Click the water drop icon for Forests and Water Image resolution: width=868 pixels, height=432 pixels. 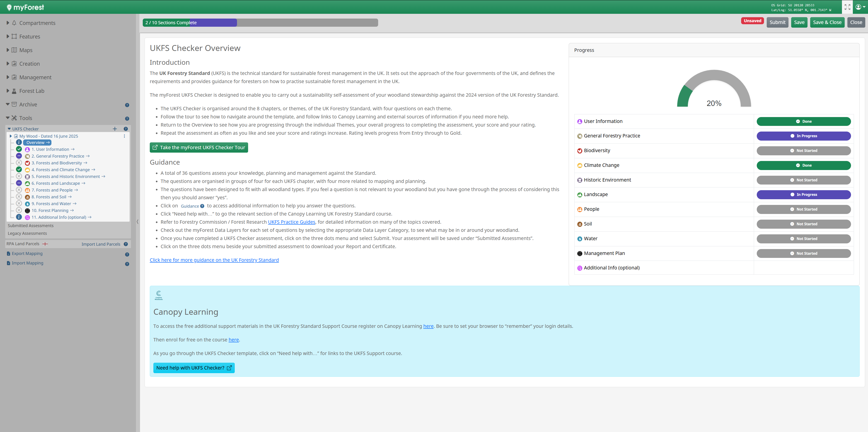(27, 204)
